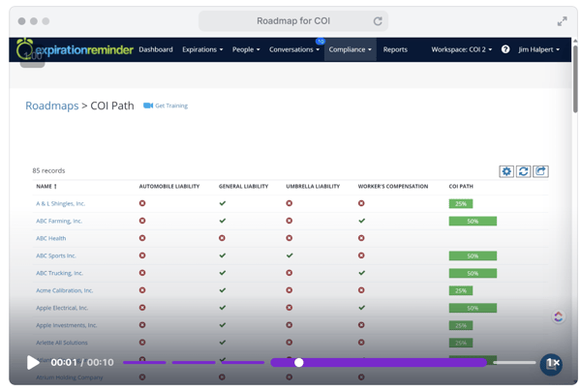Click the 1x playback speed button
This screenshot has width=581, height=392.
point(551,364)
